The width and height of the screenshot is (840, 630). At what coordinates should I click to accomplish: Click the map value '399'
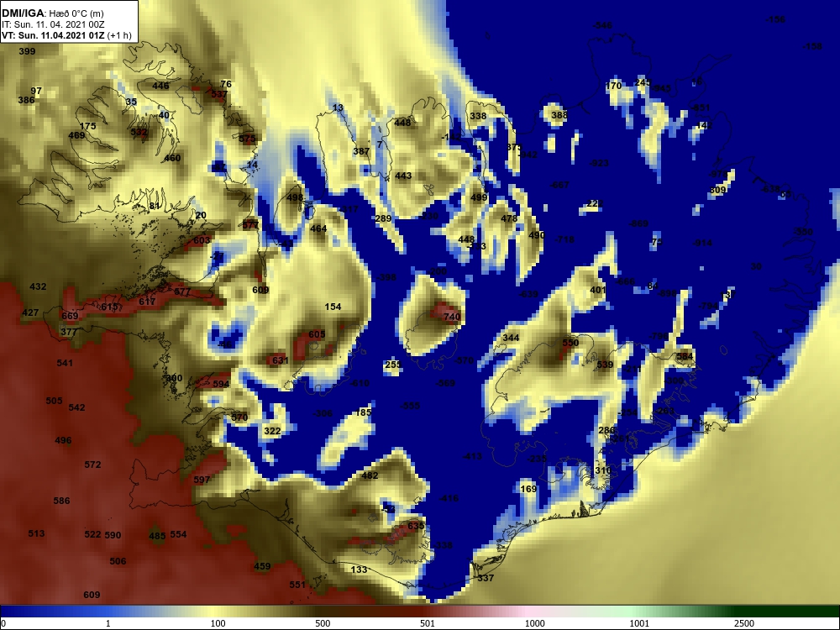27,51
